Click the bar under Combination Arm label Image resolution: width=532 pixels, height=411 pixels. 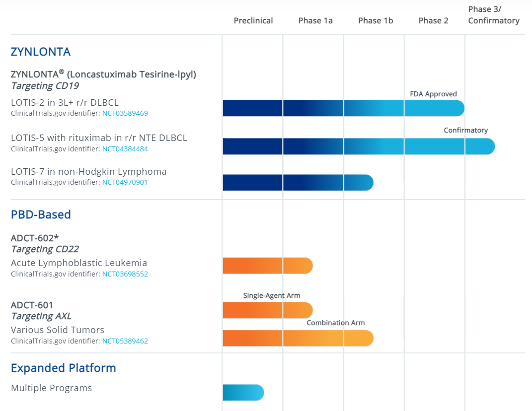(297, 338)
